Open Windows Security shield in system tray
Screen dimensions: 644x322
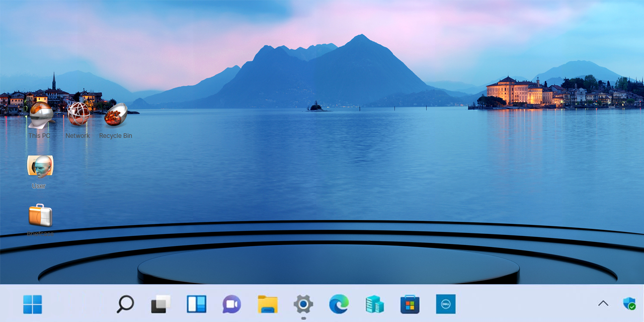[629, 303]
